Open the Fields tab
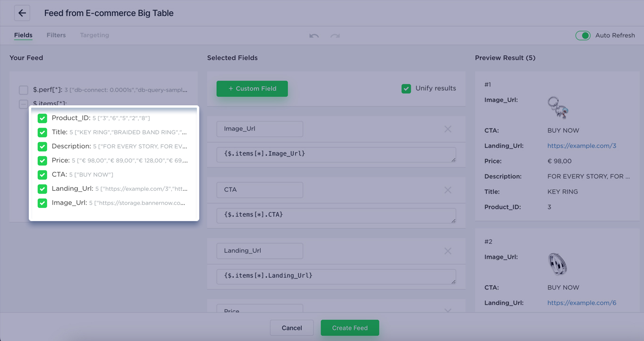The width and height of the screenshot is (644, 341). 23,35
